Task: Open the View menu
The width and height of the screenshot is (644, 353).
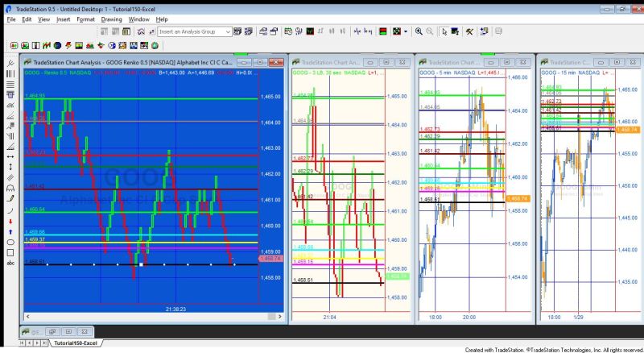Action: pos(44,19)
